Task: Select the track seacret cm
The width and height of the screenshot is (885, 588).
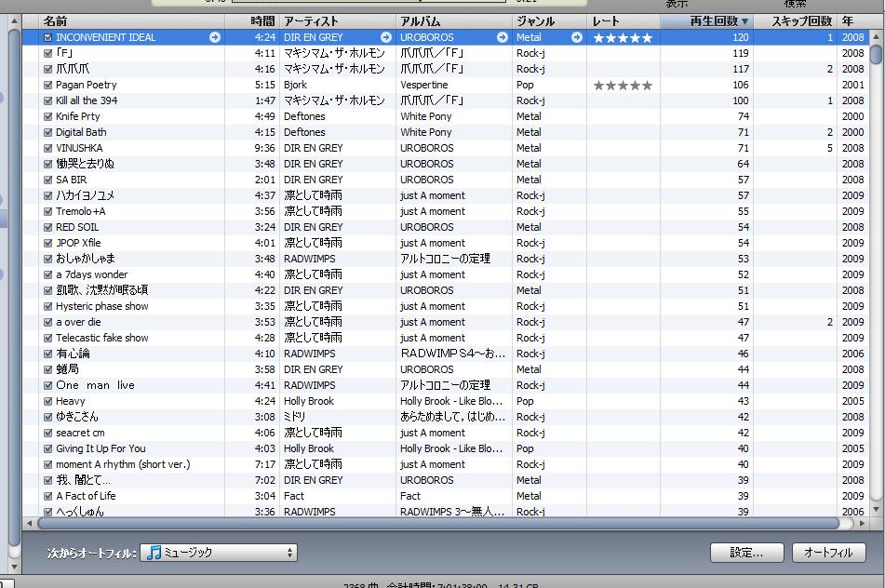Action: 80,433
